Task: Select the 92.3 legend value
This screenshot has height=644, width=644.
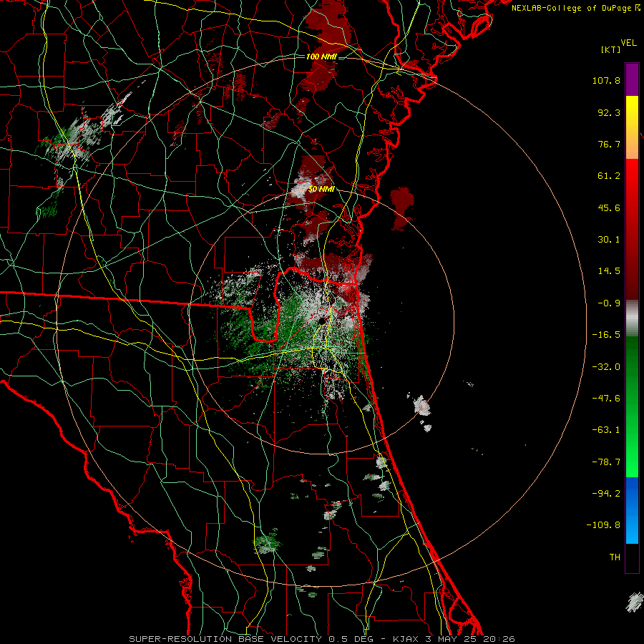Action: [x=609, y=112]
